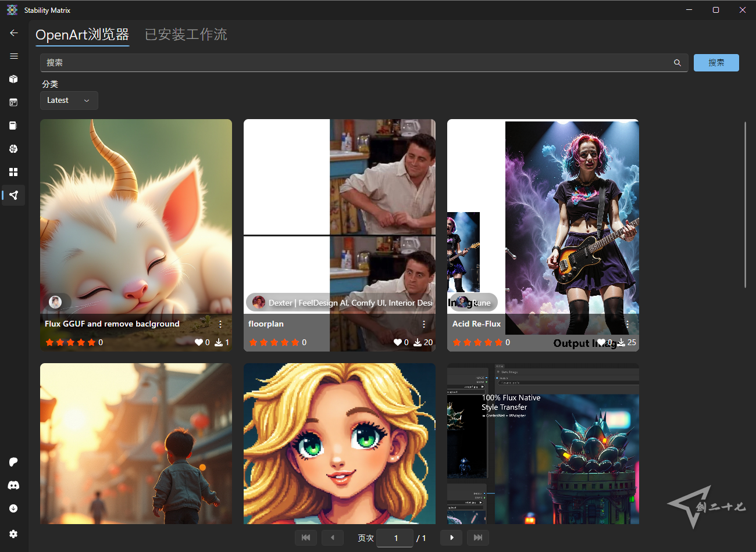This screenshot has height=552, width=756.
Task: Click download icon on Flux GGUF card
Action: tap(219, 342)
